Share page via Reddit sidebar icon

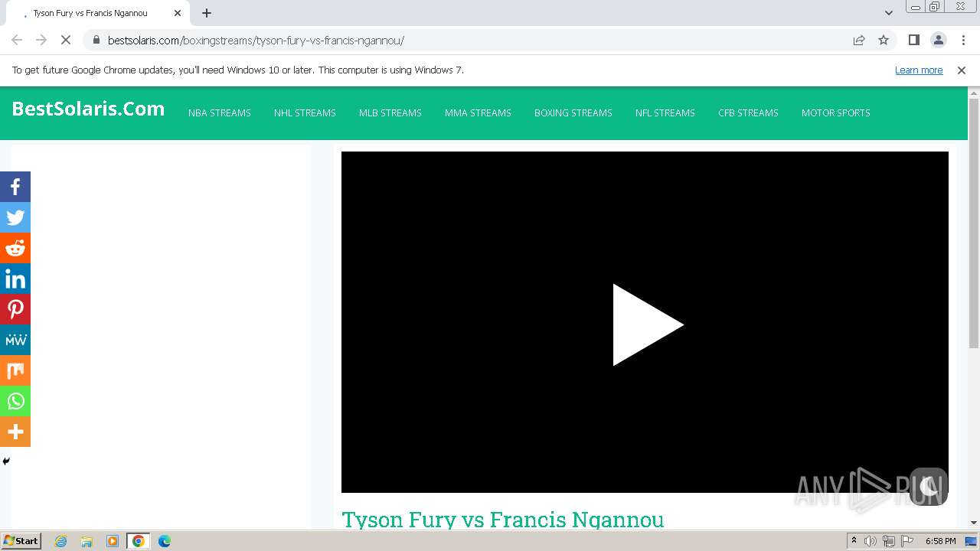point(15,248)
